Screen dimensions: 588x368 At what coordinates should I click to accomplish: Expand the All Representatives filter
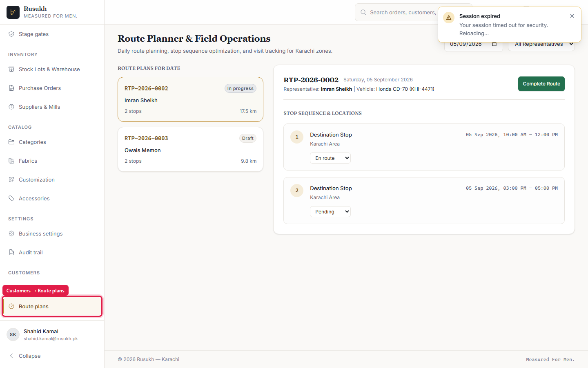[541, 44]
